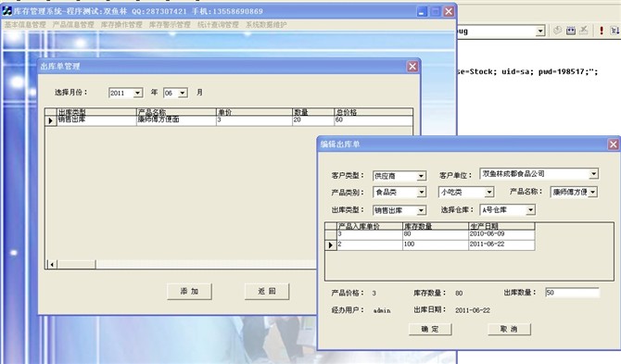This screenshot has width=621, height=364.
Task: Click the 返回 button
Action: click(x=267, y=291)
